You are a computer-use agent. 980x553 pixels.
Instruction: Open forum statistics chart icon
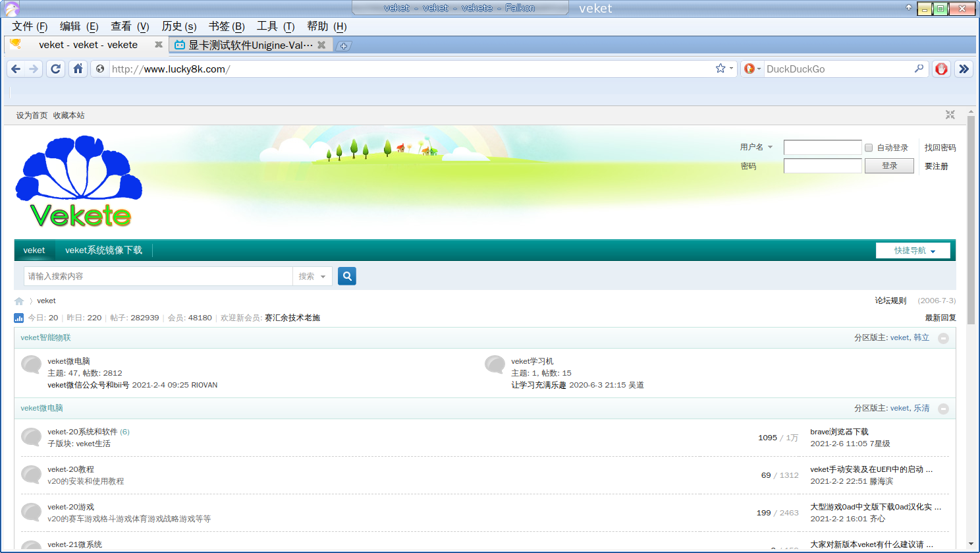tap(18, 318)
